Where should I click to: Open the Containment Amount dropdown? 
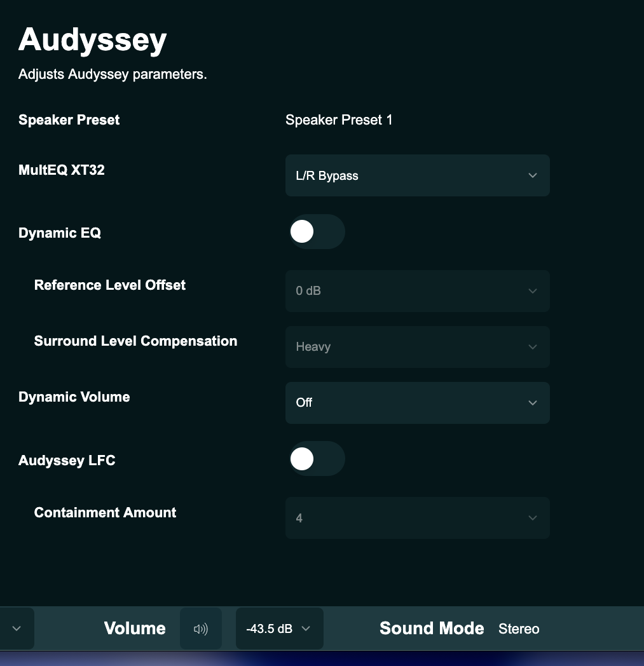pyautogui.click(x=418, y=518)
